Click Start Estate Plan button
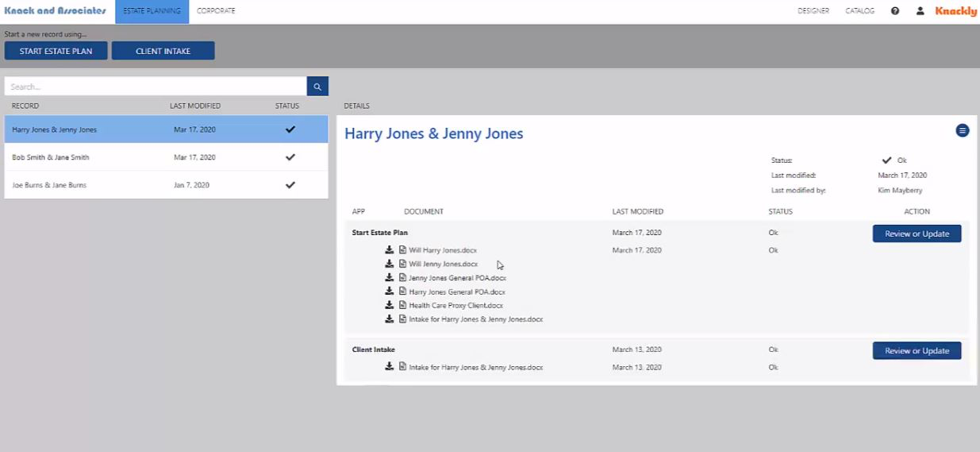980x452 pixels. 56,51
